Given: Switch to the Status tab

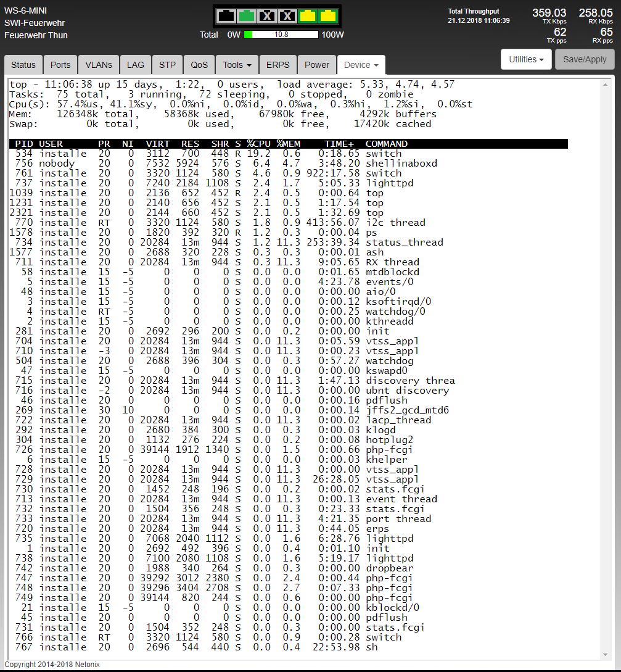Looking at the screenshot, I should click(23, 65).
